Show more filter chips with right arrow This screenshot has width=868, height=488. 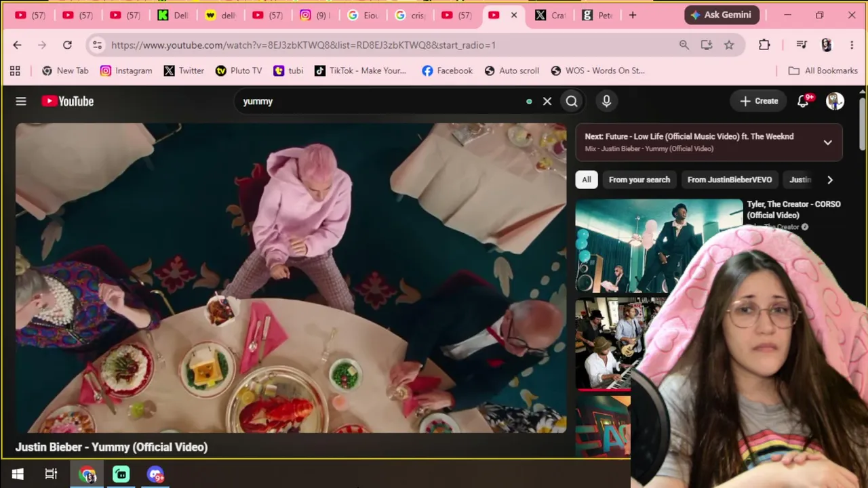pyautogui.click(x=829, y=180)
